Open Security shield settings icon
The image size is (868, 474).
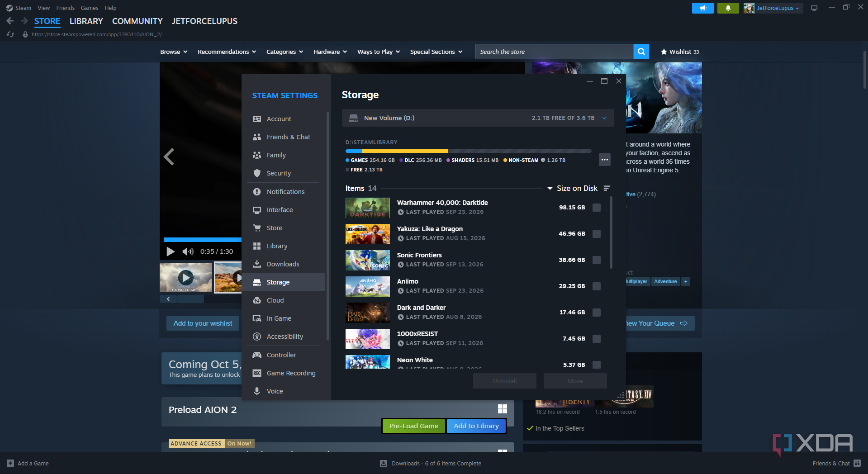257,173
